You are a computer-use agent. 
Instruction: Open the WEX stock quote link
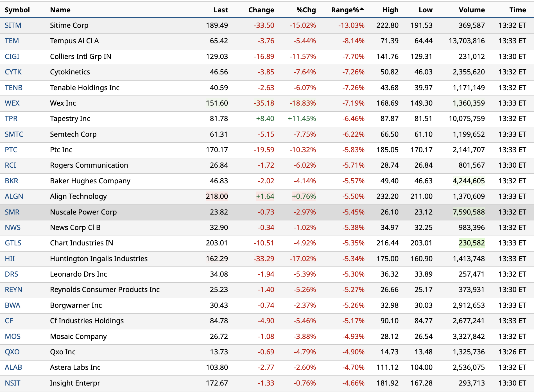click(12, 103)
